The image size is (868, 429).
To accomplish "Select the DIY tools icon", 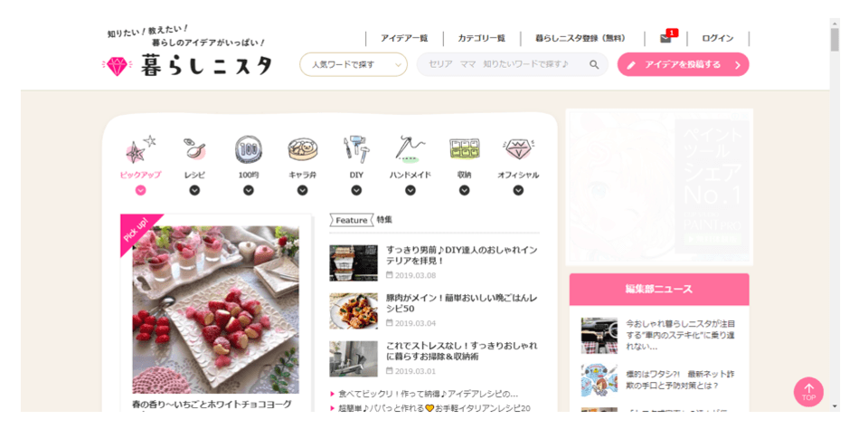I will coord(356,149).
